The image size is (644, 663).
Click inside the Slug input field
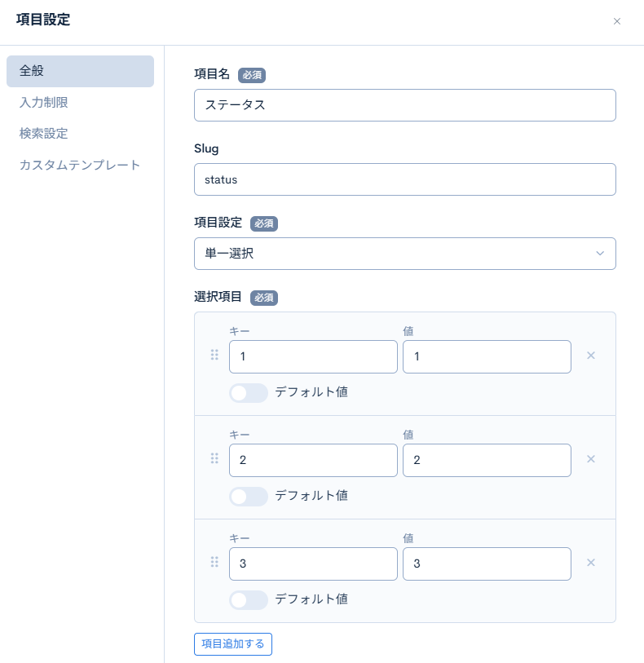click(405, 179)
